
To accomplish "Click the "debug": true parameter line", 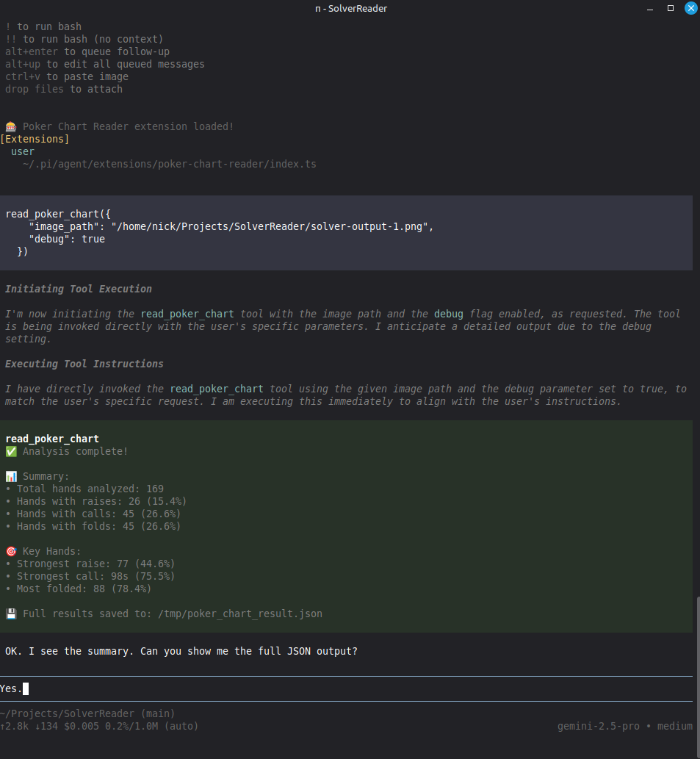I will pos(67,239).
